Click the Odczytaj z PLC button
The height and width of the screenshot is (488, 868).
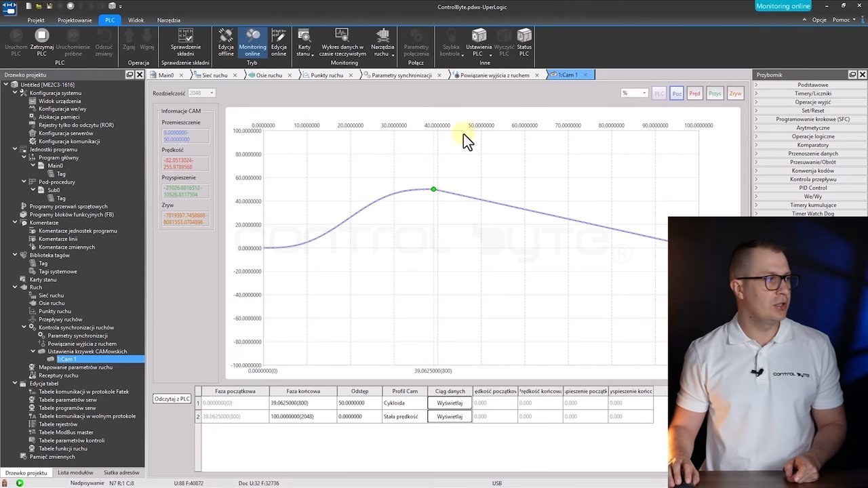coord(172,399)
